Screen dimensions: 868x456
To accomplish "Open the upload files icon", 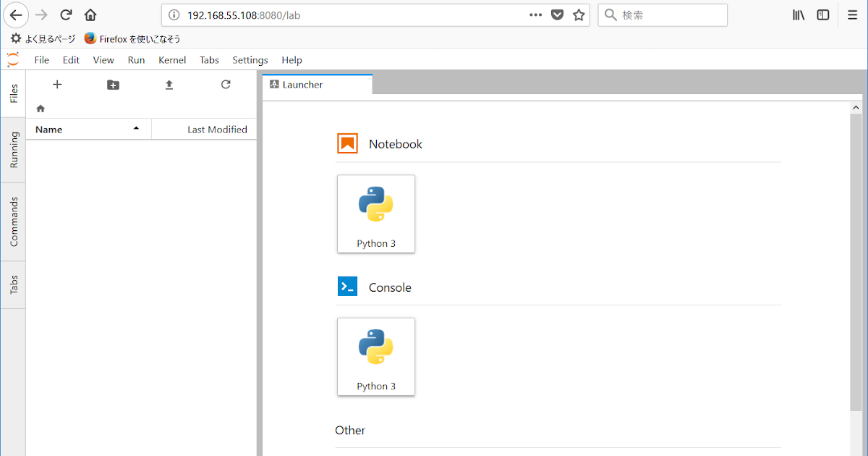I will pos(169,85).
